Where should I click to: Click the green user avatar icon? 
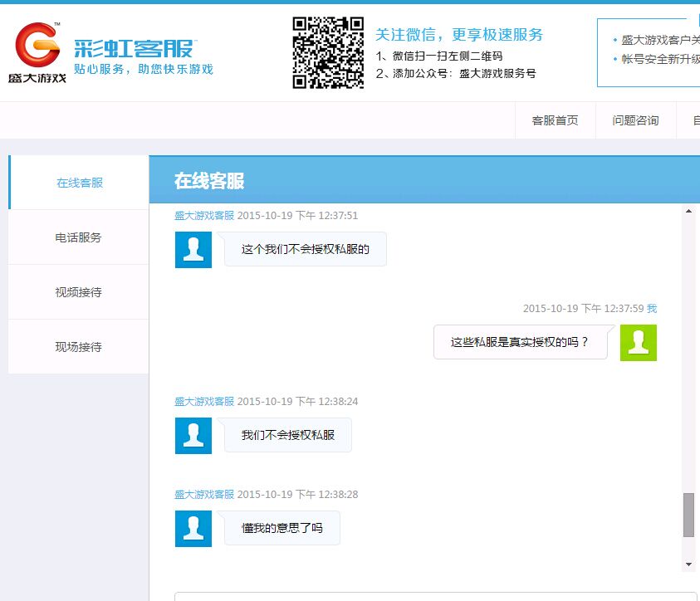[x=638, y=342]
